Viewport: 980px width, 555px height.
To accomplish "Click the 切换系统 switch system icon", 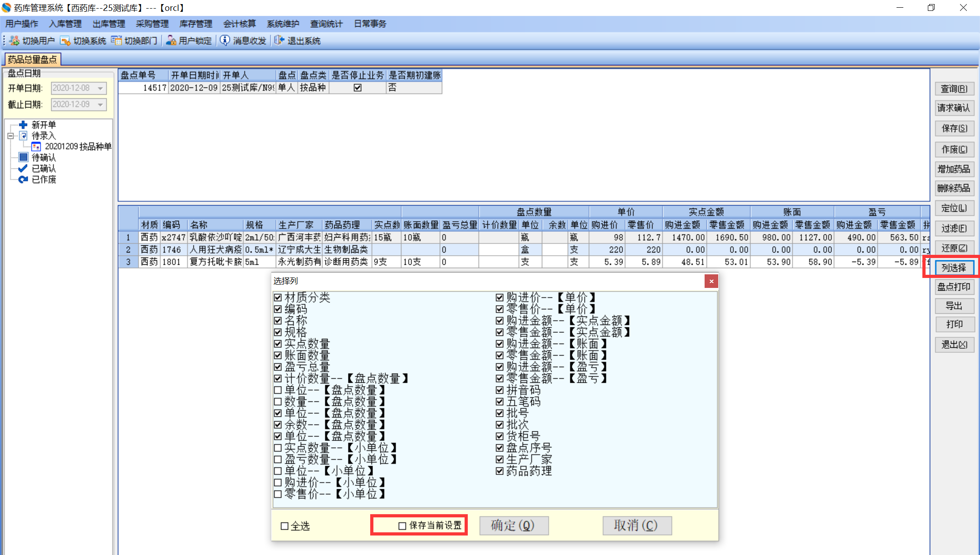I will coord(65,41).
